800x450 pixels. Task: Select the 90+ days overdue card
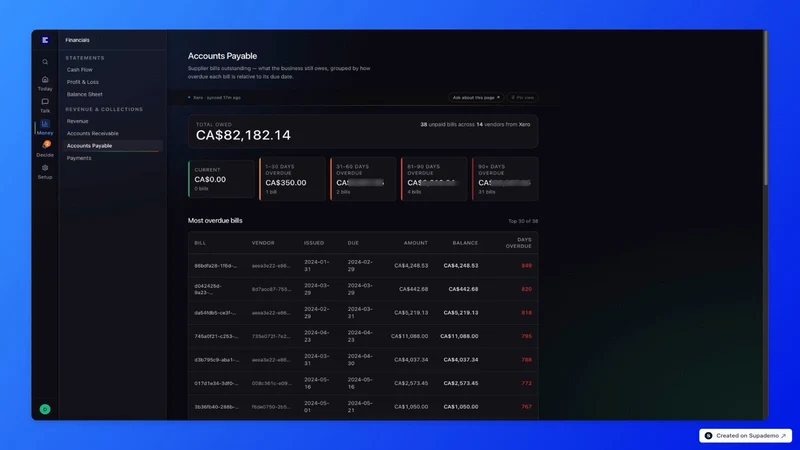click(505, 179)
